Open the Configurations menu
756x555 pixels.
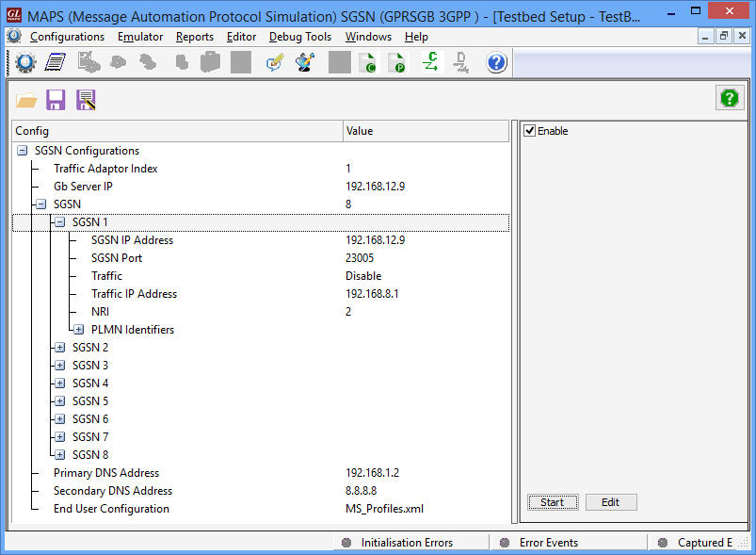(x=67, y=37)
